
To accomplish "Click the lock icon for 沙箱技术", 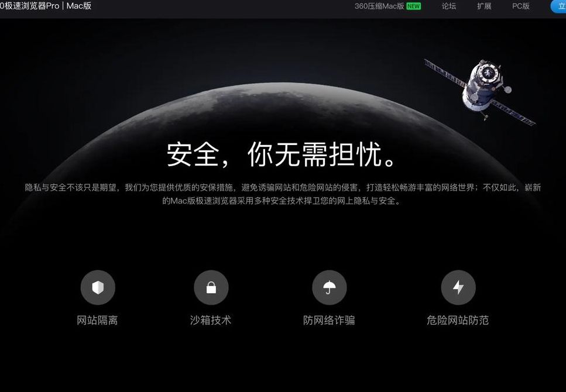I will (x=211, y=288).
